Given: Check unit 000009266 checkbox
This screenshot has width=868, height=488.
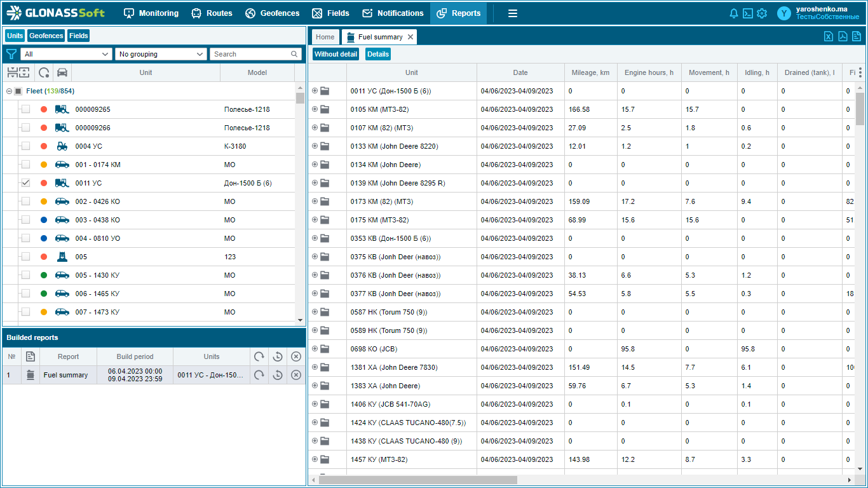Looking at the screenshot, I should 25,128.
